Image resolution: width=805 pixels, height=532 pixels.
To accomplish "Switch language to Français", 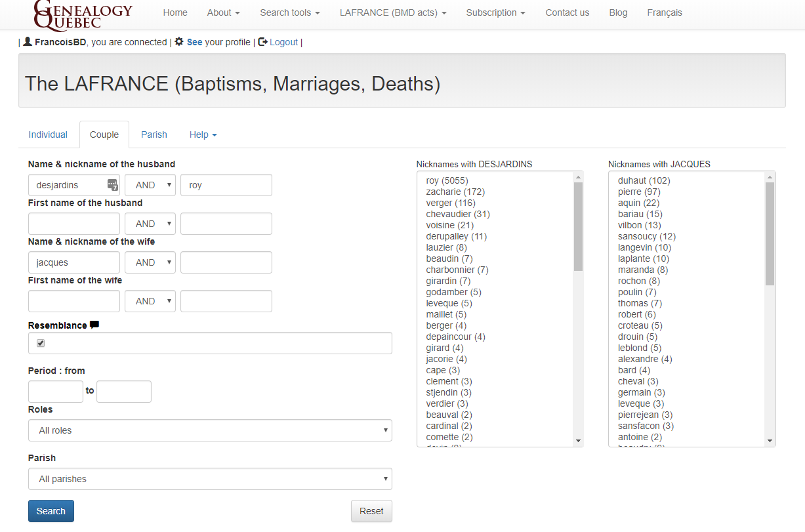I will [665, 12].
